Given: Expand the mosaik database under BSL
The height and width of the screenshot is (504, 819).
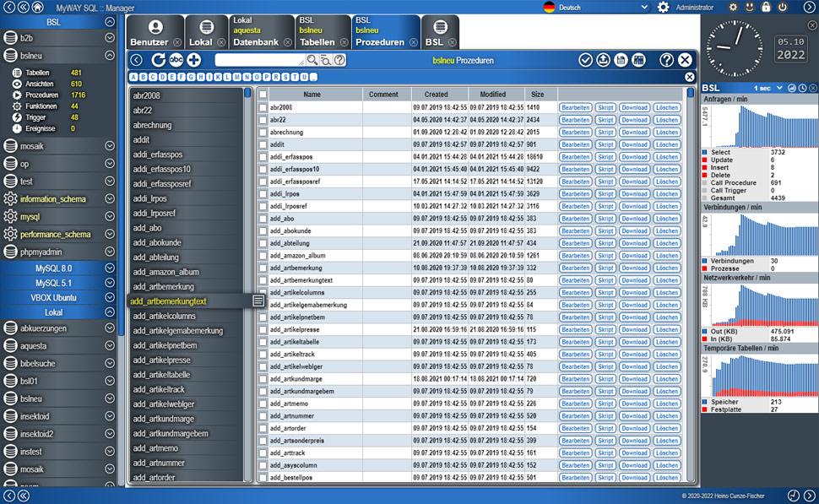Looking at the screenshot, I should coord(110,146).
